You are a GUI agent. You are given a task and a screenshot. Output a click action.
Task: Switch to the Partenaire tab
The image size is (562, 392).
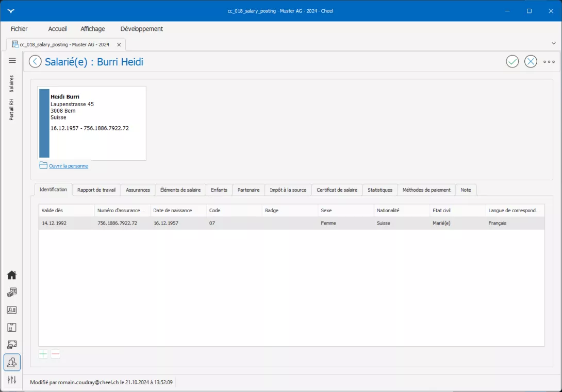[x=249, y=190]
